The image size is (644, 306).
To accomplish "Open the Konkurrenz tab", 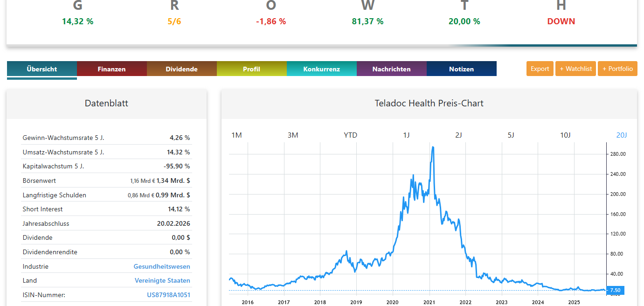I will (x=322, y=69).
